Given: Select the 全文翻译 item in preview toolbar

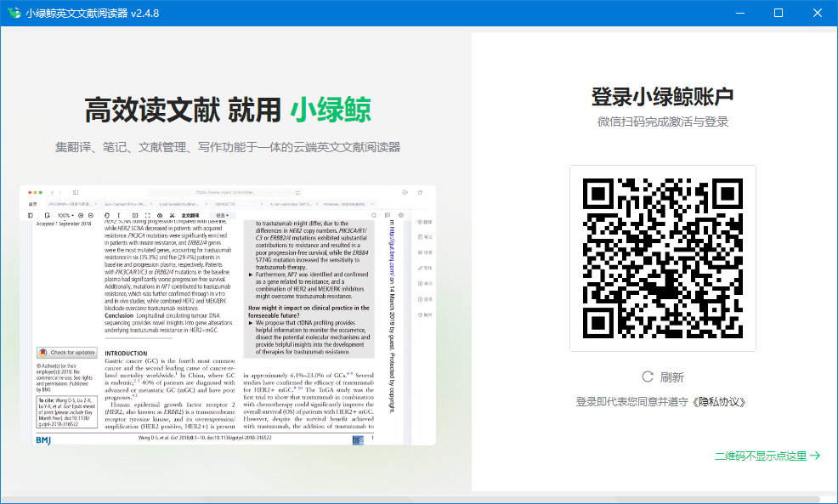Looking at the screenshot, I should click(190, 216).
